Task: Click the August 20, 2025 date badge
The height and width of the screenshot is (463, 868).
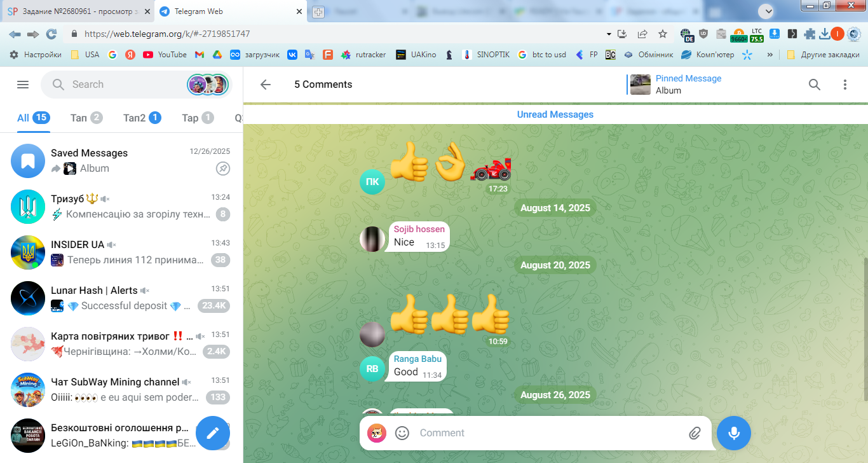Action: point(555,265)
